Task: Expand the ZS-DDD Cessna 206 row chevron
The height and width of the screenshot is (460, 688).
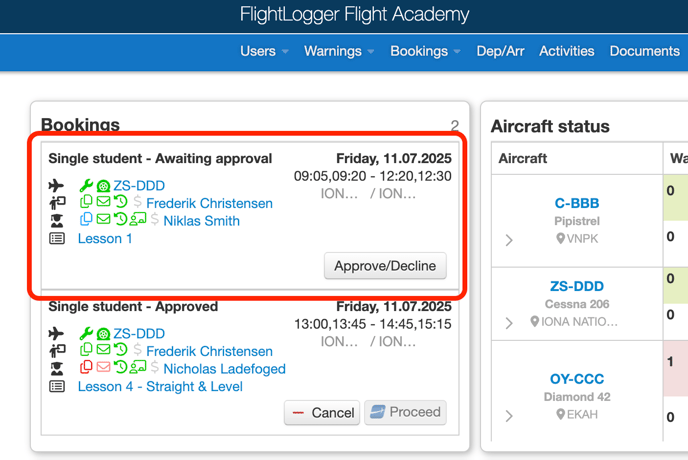Action: (x=509, y=323)
